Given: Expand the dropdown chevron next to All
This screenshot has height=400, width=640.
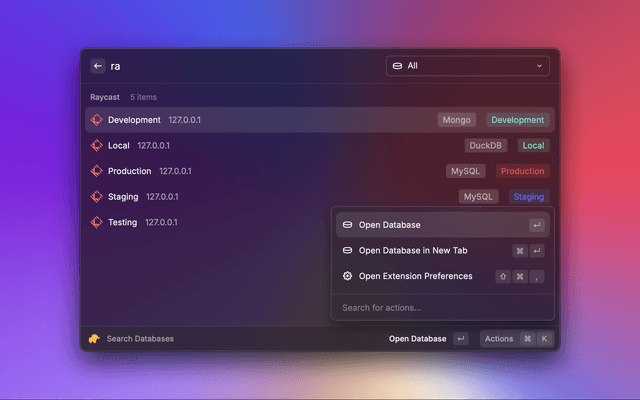Looking at the screenshot, I should tap(540, 66).
